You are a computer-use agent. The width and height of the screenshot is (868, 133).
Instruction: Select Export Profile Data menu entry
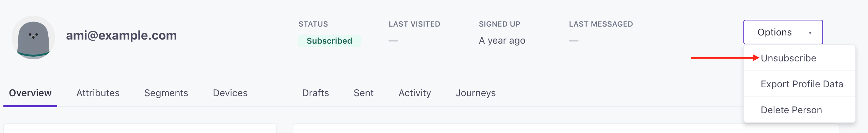[x=802, y=84]
